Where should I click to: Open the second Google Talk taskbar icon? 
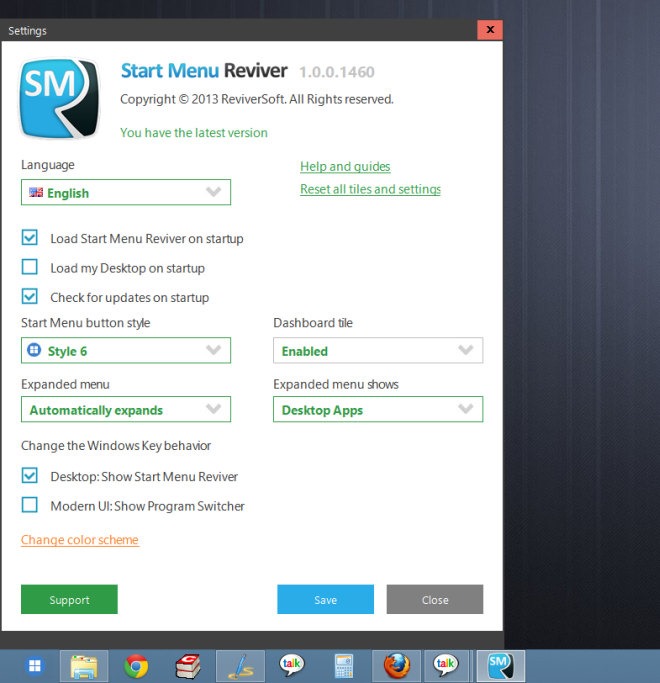pos(446,665)
